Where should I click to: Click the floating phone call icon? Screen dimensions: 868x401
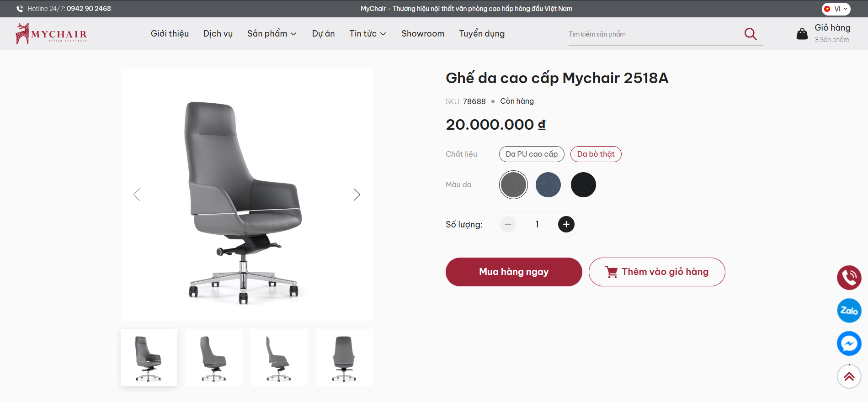pos(849,278)
